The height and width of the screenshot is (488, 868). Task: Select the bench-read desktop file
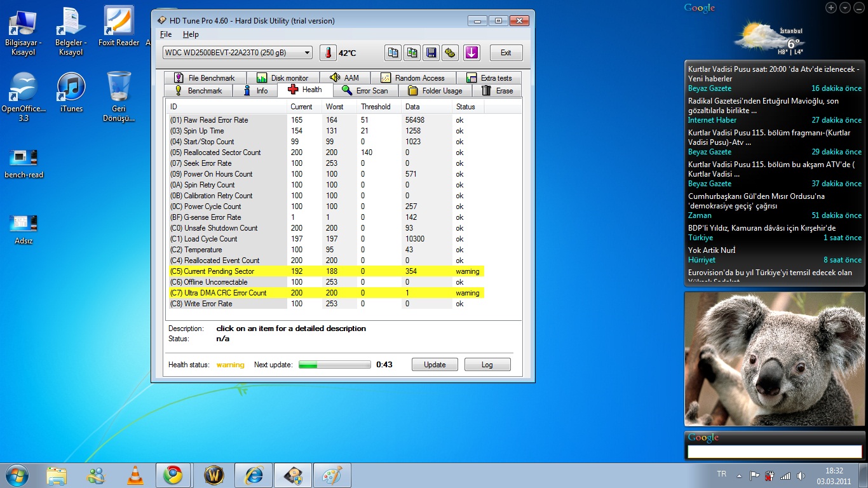click(x=24, y=163)
